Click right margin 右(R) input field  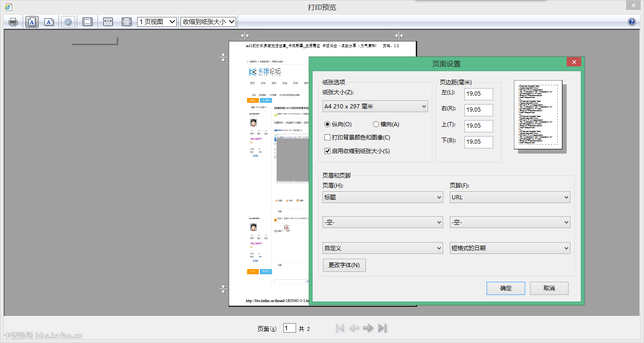(x=479, y=110)
